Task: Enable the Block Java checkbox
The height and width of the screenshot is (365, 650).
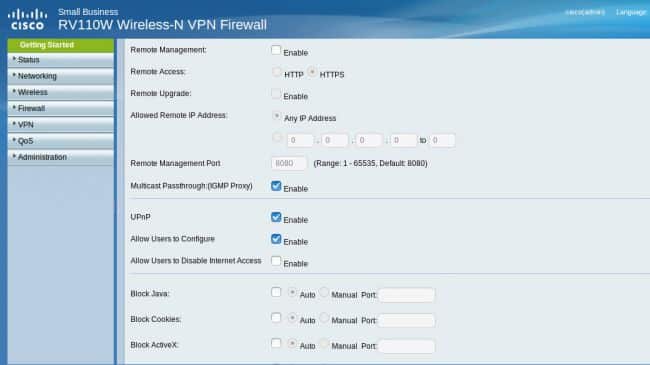Action: point(276,292)
